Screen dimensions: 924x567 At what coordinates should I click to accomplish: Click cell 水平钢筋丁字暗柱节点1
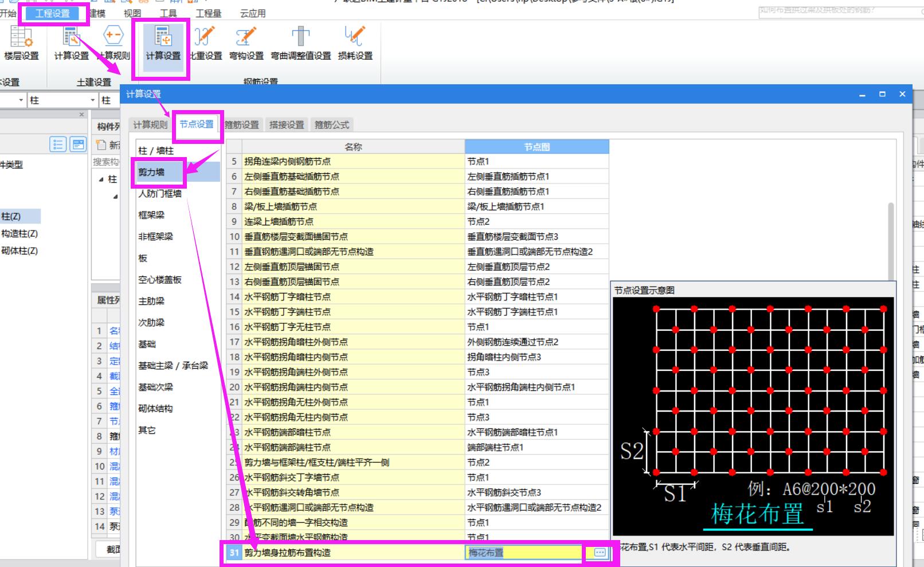(537, 297)
